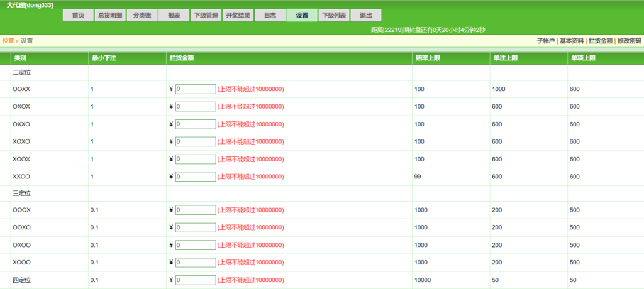Open the 日志 tab
Viewport: 644px width, 289px height.
pyautogui.click(x=269, y=16)
